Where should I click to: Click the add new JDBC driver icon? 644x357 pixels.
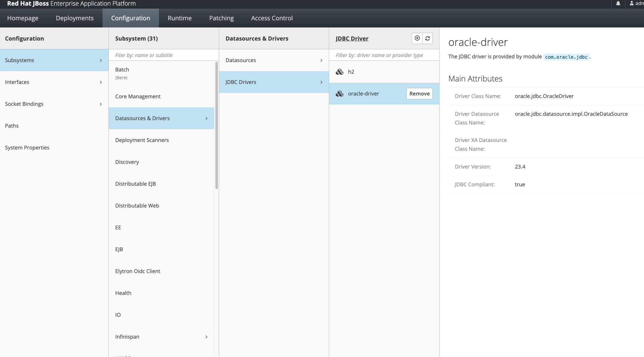click(417, 38)
